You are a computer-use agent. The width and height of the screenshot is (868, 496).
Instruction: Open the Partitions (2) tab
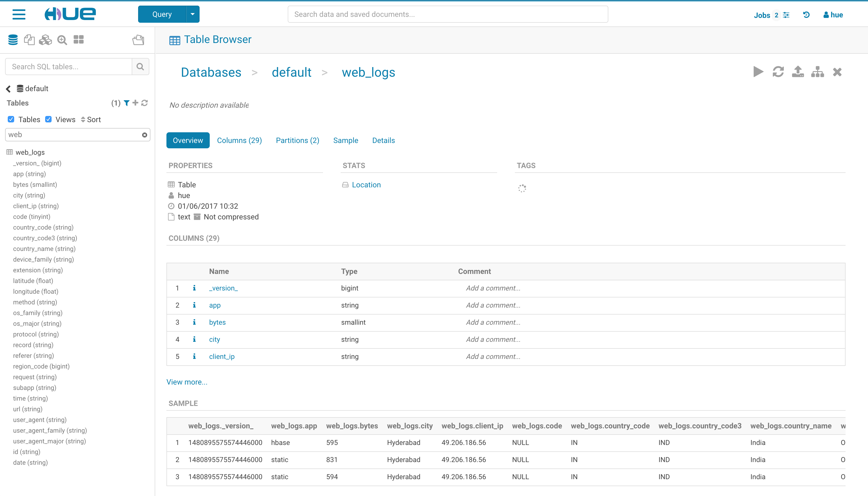[297, 140]
